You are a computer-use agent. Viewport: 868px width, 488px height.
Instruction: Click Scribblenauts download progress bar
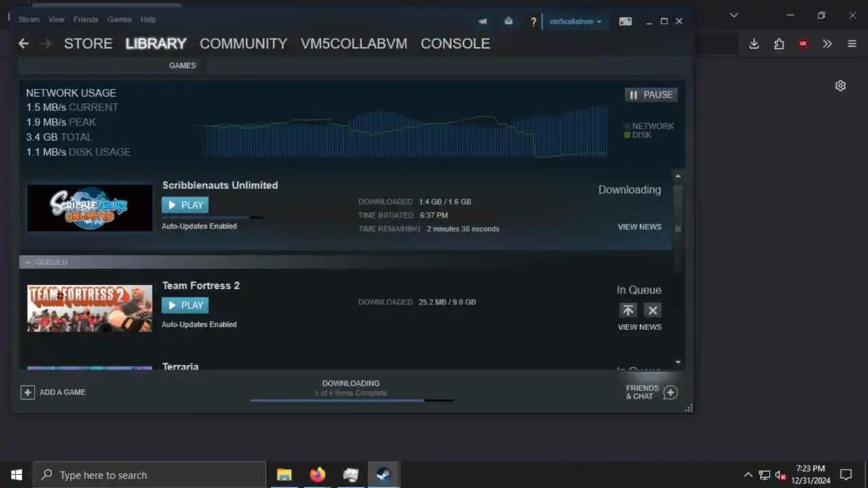tap(212, 218)
